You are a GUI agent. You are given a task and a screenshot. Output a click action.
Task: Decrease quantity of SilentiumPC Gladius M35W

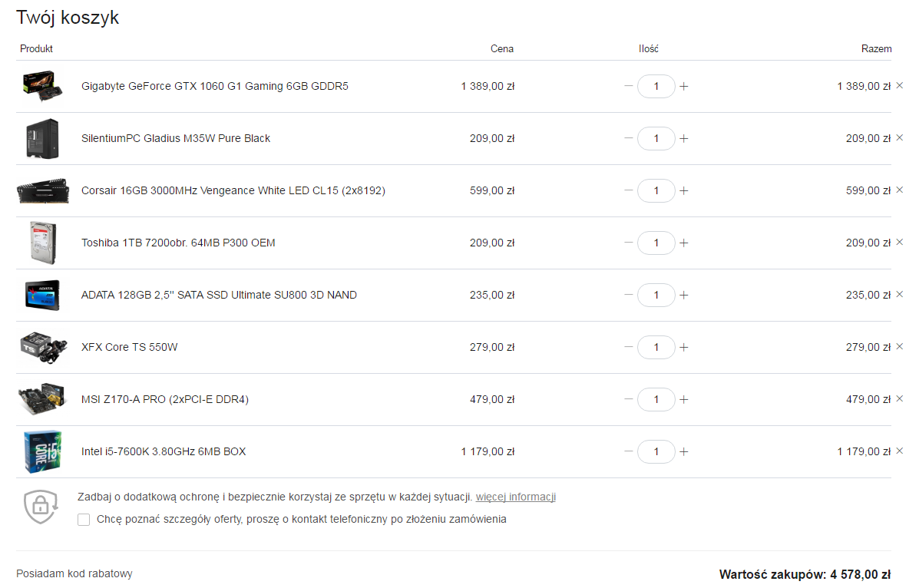coord(628,138)
